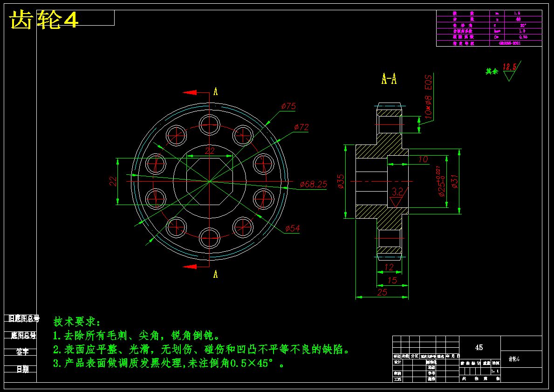
Task: Select the 12.5 surface roughness value
Action: (509, 67)
